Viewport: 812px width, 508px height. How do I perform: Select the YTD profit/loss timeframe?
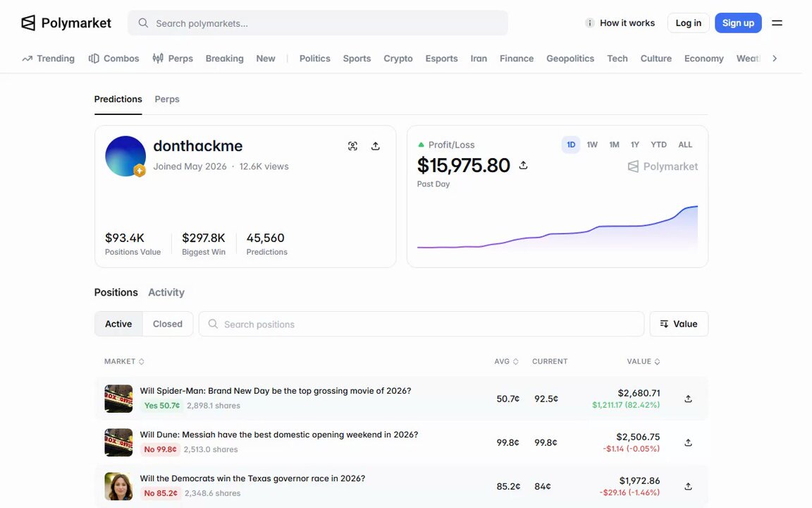(x=659, y=145)
